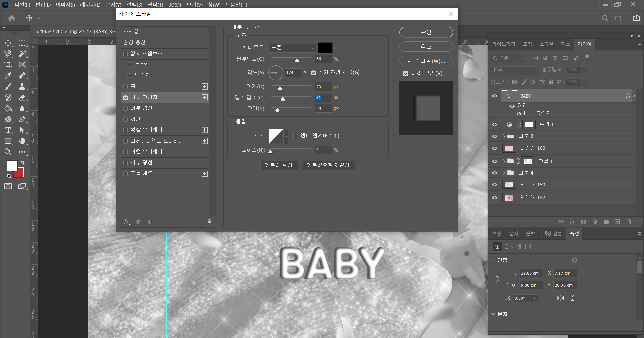Image resolution: width=644 pixels, height=338 pixels.
Task: Select the Crop tool
Action: pyautogui.click(x=8, y=65)
